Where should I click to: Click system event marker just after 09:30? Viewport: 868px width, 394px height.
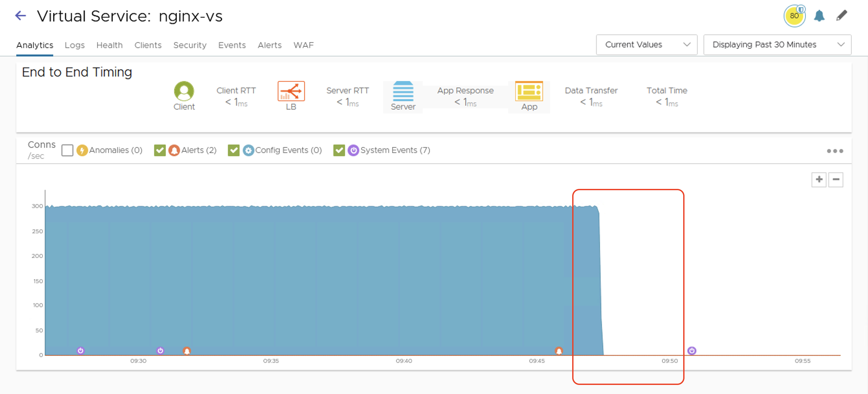pyautogui.click(x=160, y=351)
